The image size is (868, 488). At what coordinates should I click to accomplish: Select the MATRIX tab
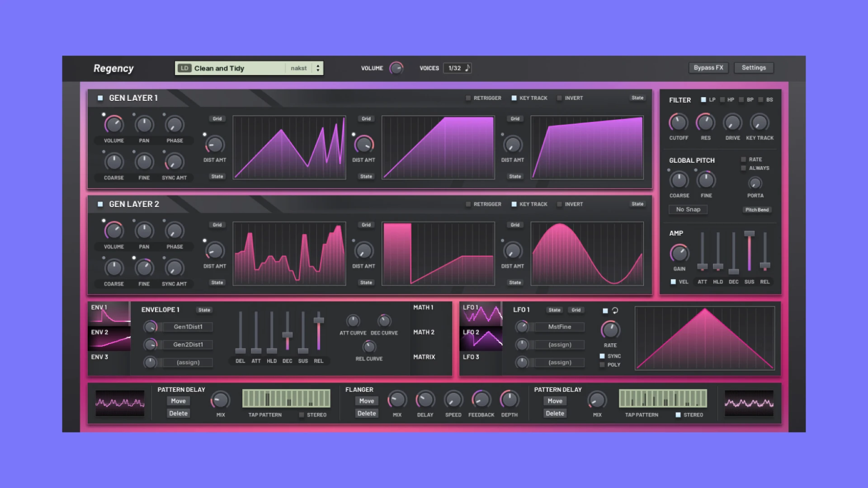[424, 357]
